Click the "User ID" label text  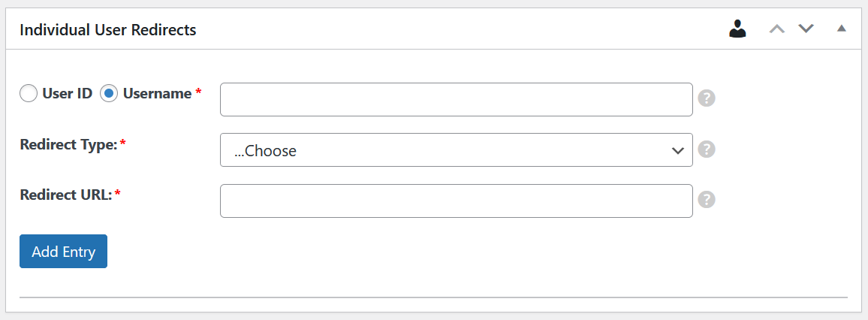pyautogui.click(x=67, y=94)
